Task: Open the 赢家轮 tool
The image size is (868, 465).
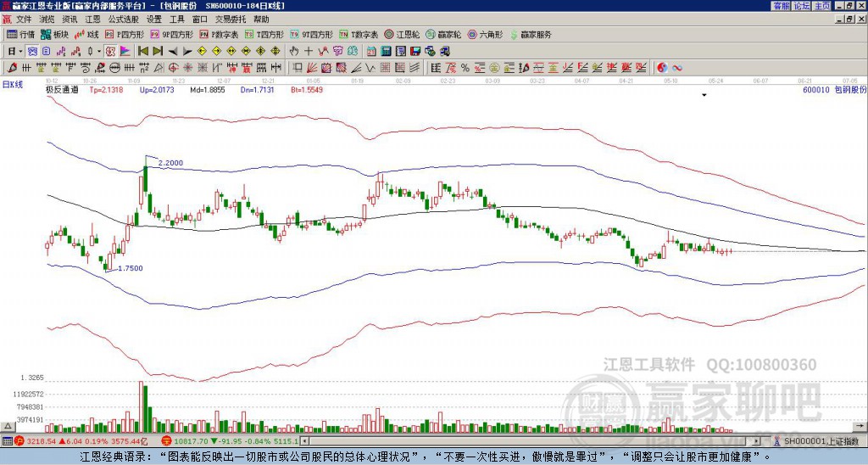Action: (443, 34)
